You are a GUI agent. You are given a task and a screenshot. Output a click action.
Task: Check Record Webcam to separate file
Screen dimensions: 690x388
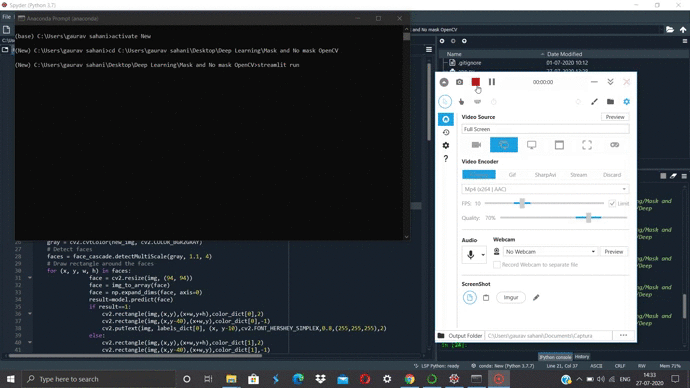click(497, 265)
